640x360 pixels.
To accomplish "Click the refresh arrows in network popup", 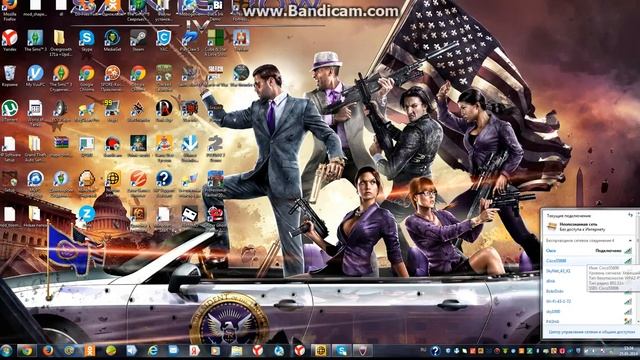I will (x=630, y=215).
